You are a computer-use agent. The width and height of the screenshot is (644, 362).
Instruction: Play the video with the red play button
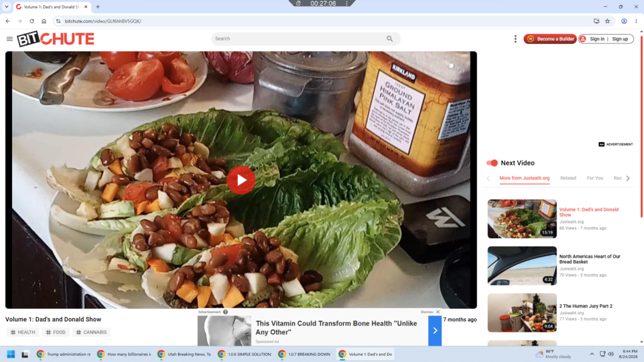click(x=241, y=180)
